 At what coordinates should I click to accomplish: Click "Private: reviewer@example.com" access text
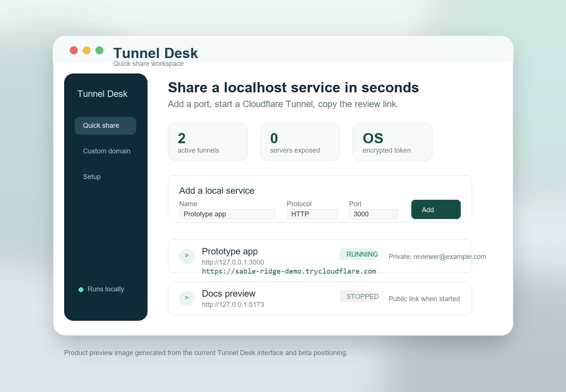point(437,257)
